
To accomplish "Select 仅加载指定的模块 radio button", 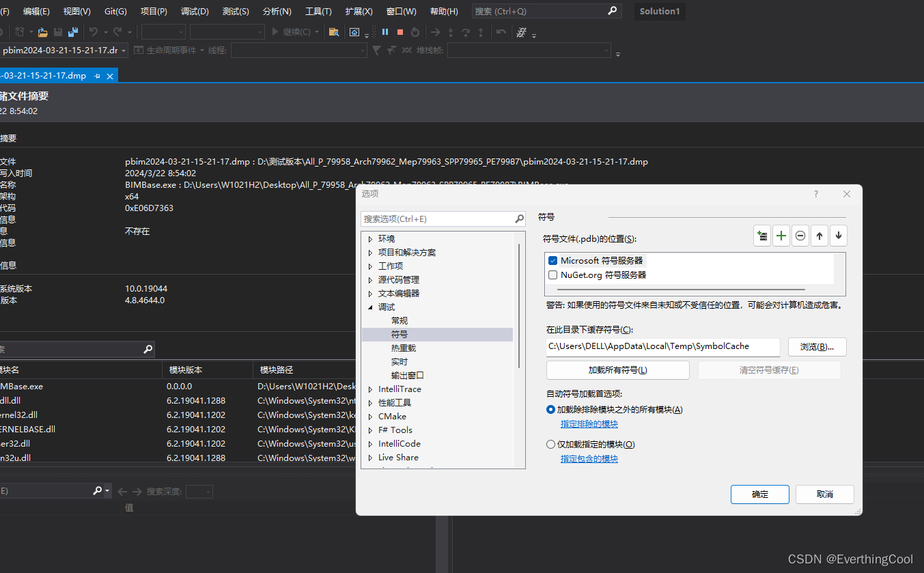I will tap(551, 445).
